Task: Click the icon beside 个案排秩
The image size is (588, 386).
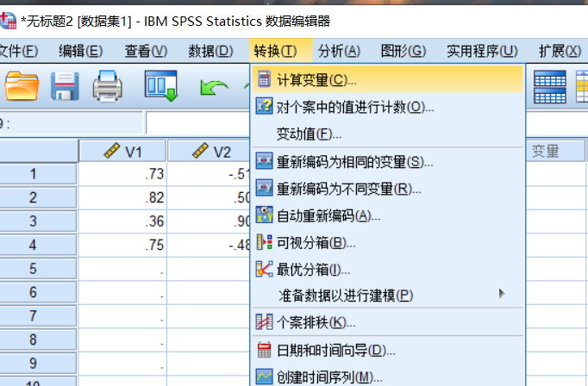Action: (264, 322)
